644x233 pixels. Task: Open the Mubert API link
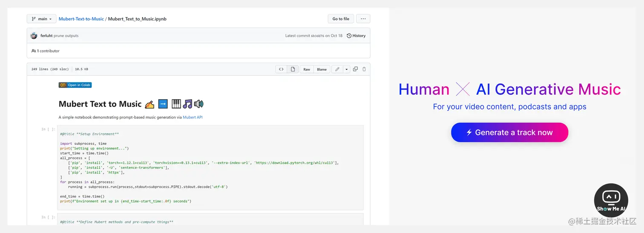[x=193, y=117]
